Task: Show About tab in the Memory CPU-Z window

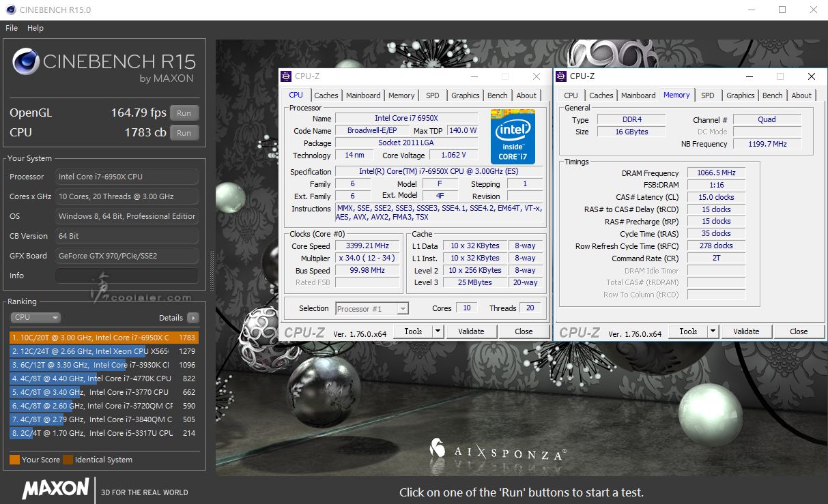Action: (801, 95)
